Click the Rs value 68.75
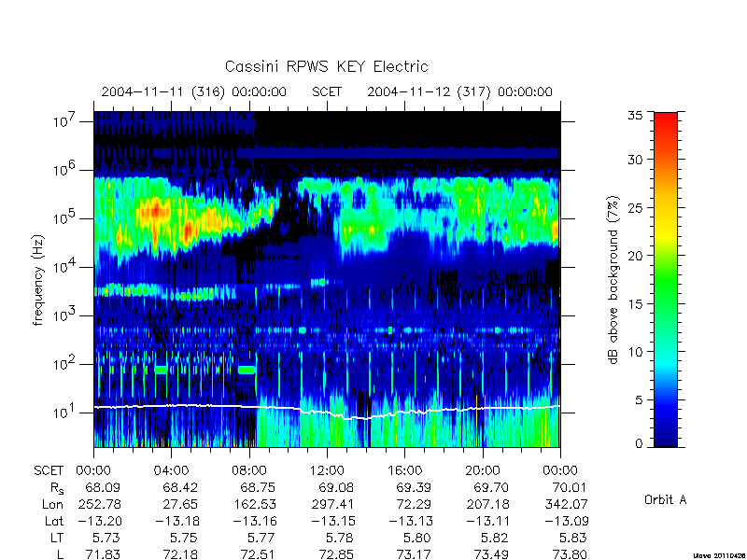Viewport: 747px width, 560px height. pos(258,487)
